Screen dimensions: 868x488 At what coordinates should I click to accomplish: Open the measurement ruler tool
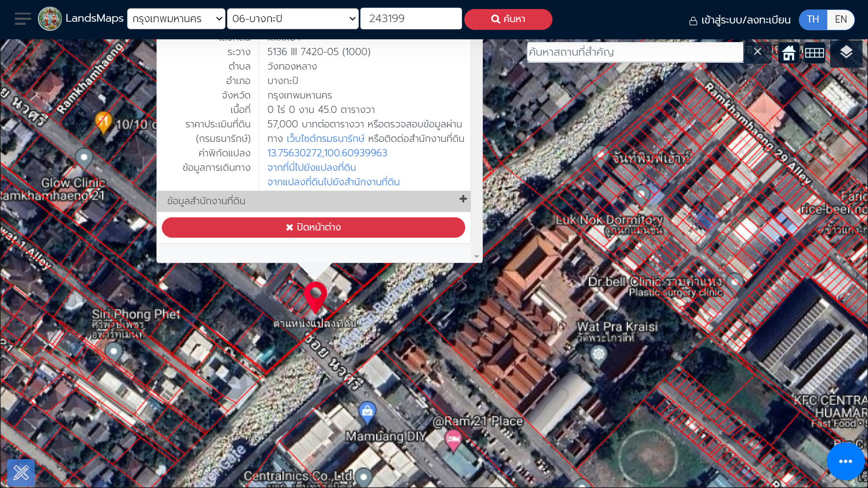[21, 473]
